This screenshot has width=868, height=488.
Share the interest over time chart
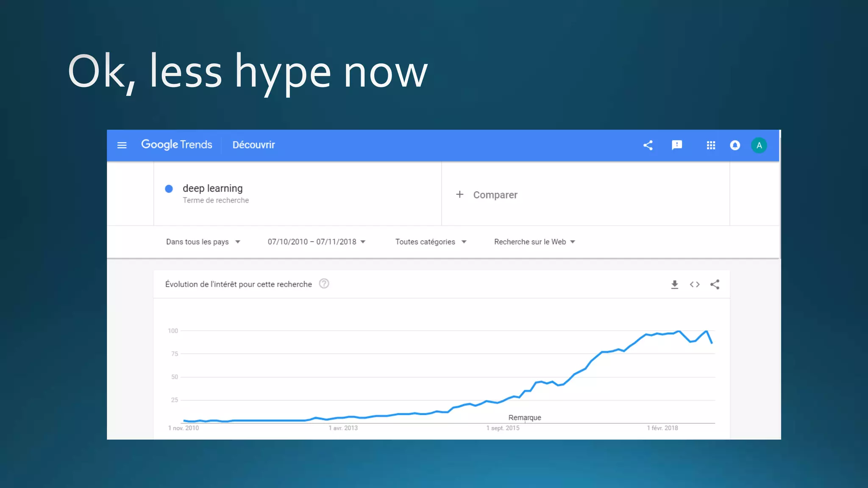[715, 285]
